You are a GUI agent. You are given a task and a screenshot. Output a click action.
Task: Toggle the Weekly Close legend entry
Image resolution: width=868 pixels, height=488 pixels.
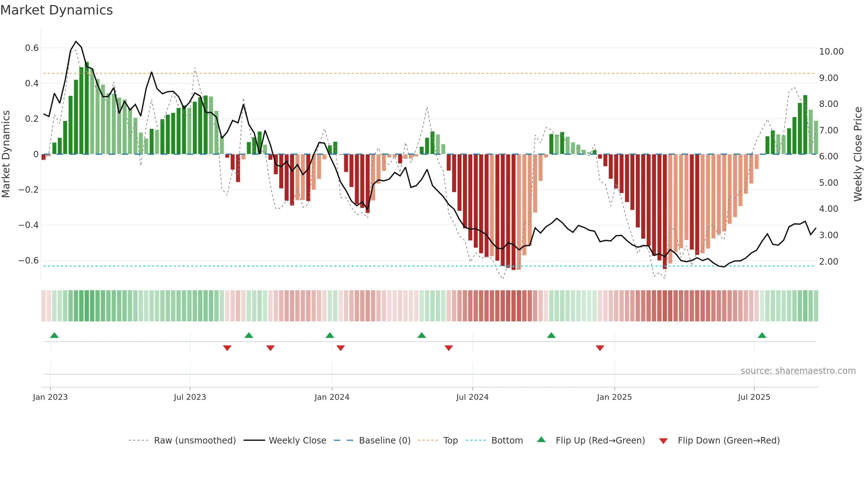click(x=285, y=440)
